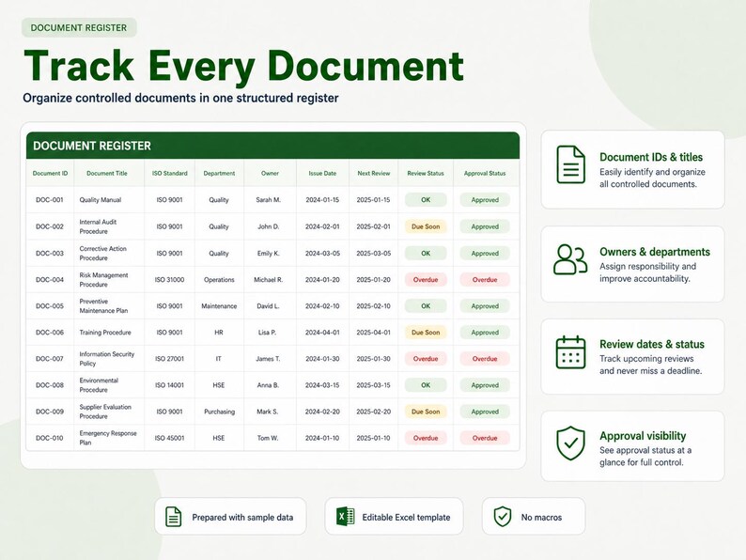The image size is (746, 560).
Task: Click owner Tom W.
Action: (x=268, y=438)
